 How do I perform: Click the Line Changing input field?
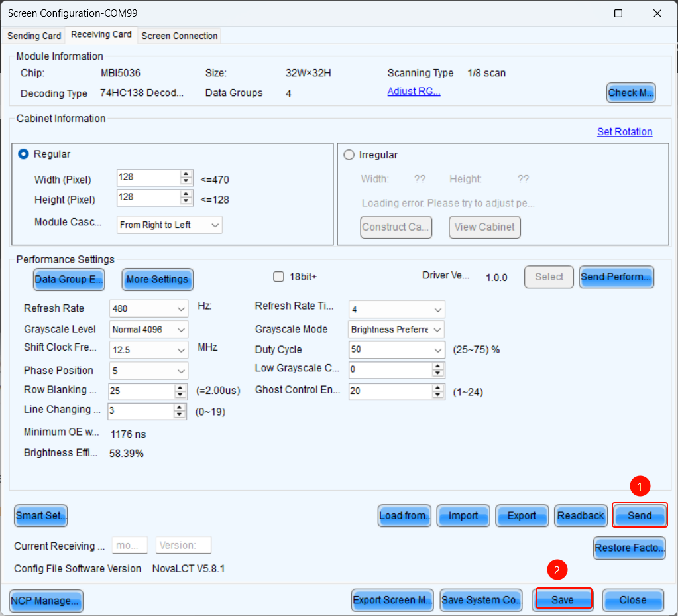coord(139,411)
